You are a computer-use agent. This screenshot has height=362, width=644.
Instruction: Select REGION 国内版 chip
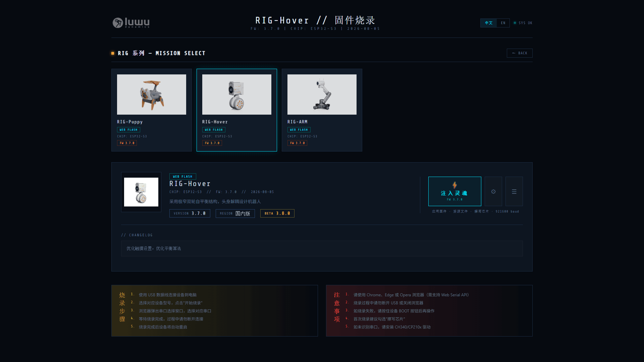click(x=235, y=214)
